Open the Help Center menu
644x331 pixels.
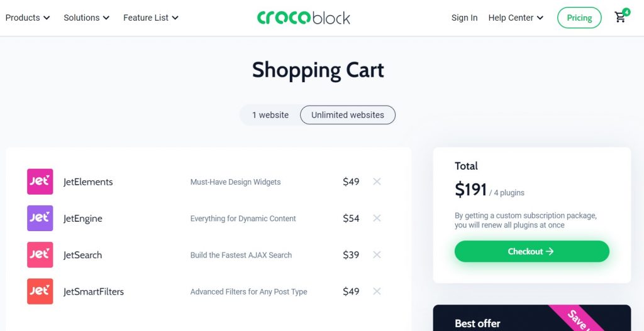click(516, 18)
